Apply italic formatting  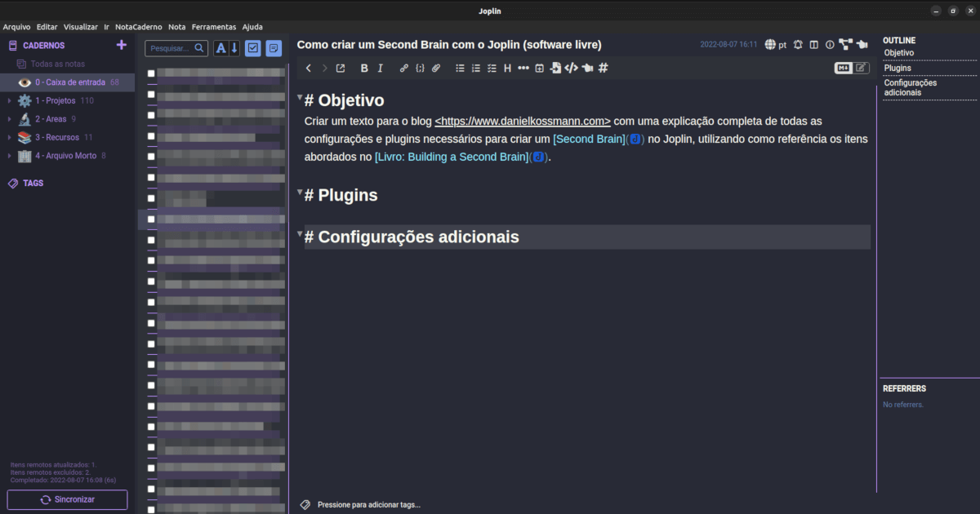pos(380,69)
